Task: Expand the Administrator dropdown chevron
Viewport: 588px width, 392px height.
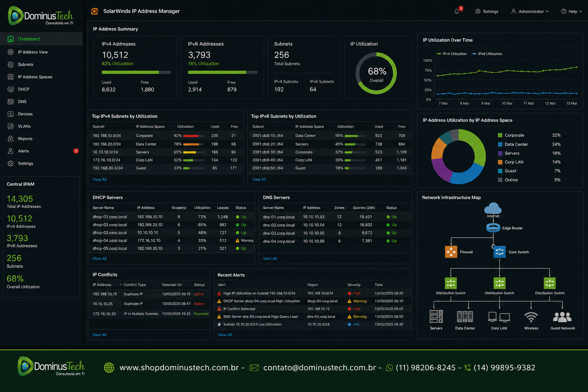Action: click(547, 11)
